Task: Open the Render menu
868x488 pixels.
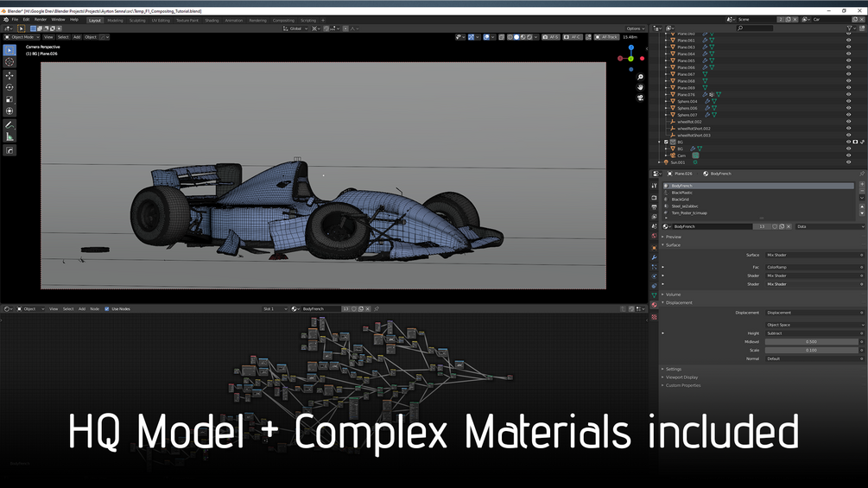Action: 41,19
